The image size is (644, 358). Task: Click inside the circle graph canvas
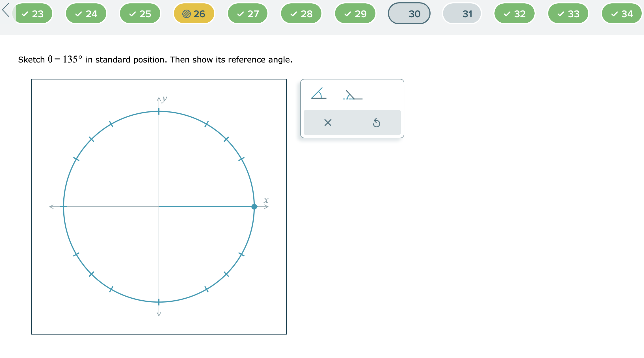click(158, 207)
